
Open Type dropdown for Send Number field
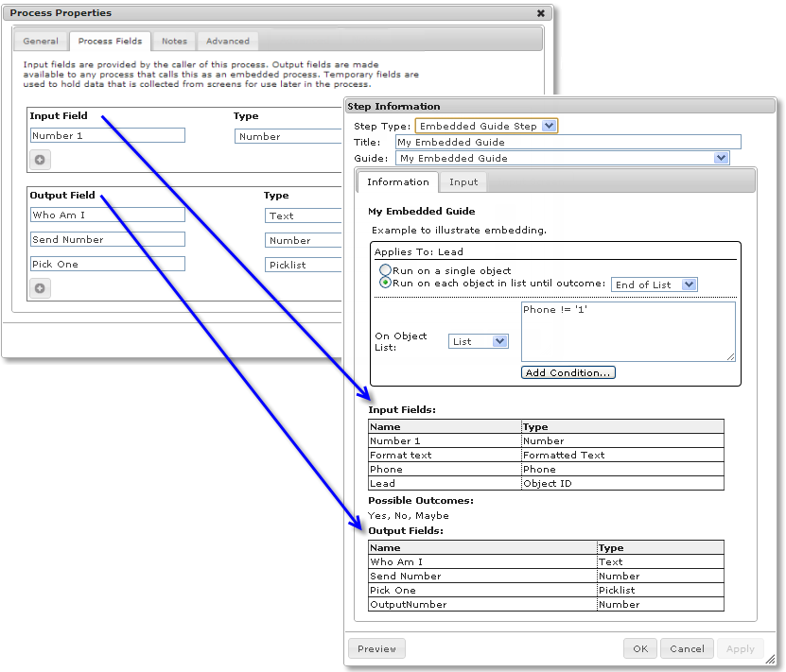pos(303,240)
